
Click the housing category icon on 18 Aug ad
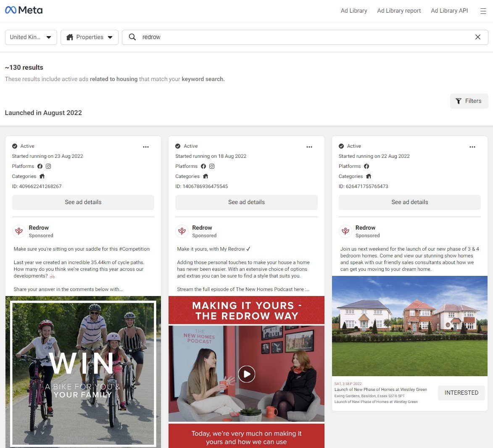[x=206, y=176]
